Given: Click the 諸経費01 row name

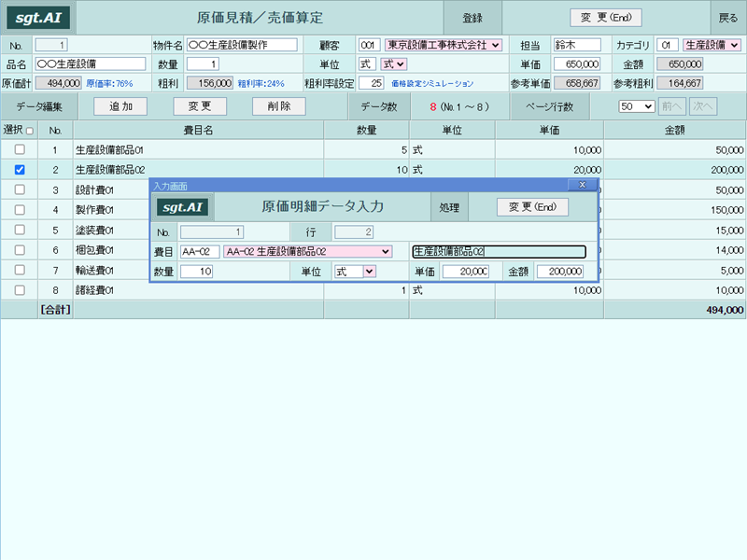Looking at the screenshot, I should click(x=95, y=290).
